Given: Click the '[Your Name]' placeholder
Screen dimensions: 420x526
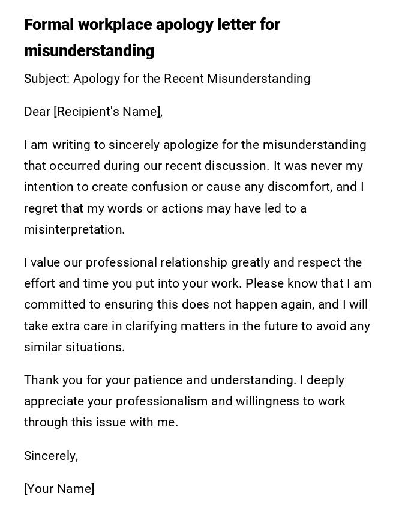Looking at the screenshot, I should (59, 489).
